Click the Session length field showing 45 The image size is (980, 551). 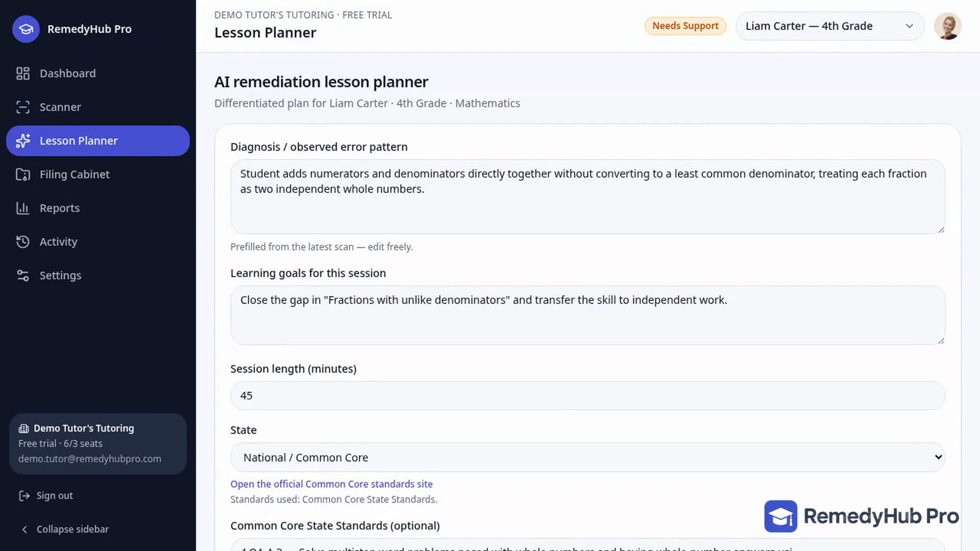587,396
